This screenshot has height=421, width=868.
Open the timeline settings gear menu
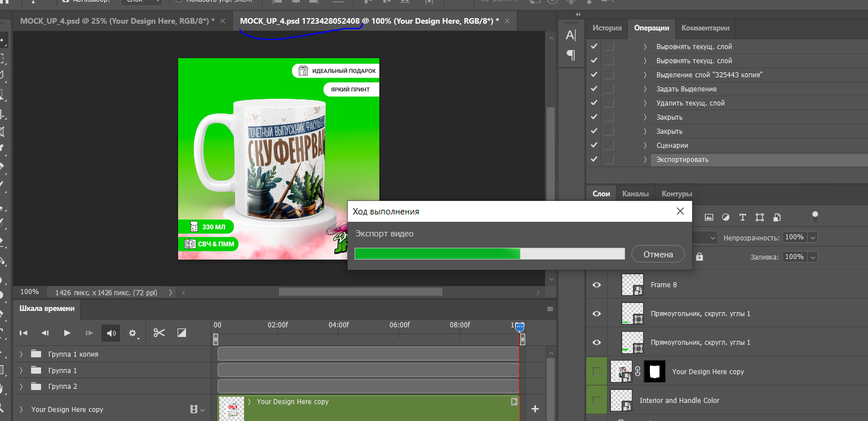pos(133,333)
